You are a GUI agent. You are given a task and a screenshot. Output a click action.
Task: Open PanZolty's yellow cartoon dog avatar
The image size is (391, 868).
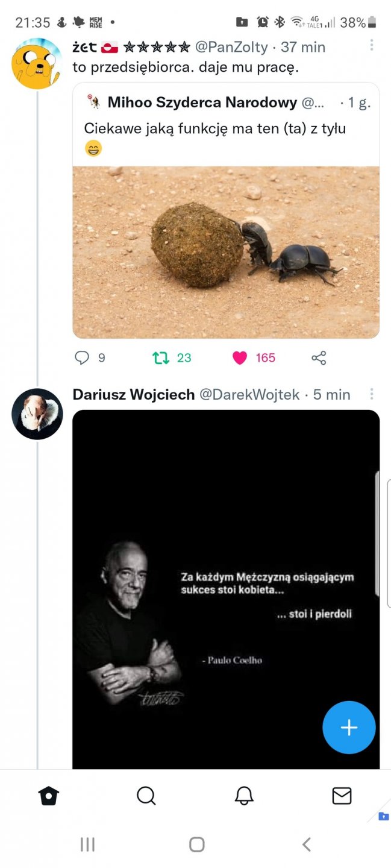37,63
